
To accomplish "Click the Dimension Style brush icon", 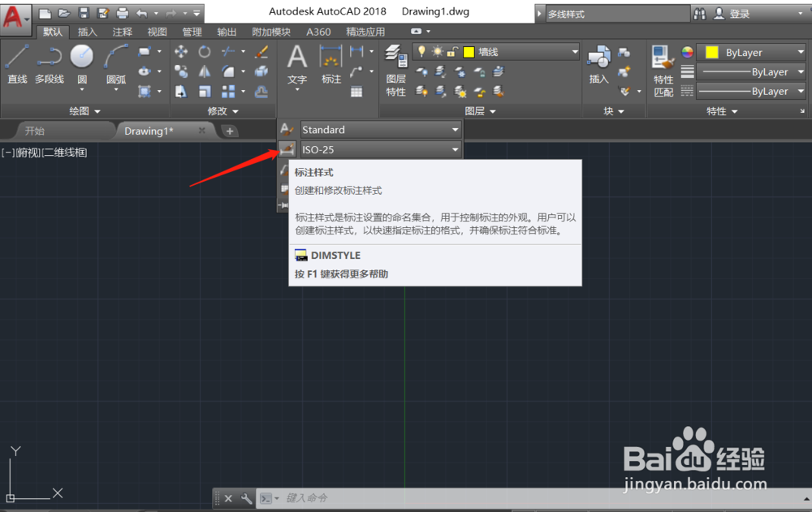I will (x=287, y=149).
